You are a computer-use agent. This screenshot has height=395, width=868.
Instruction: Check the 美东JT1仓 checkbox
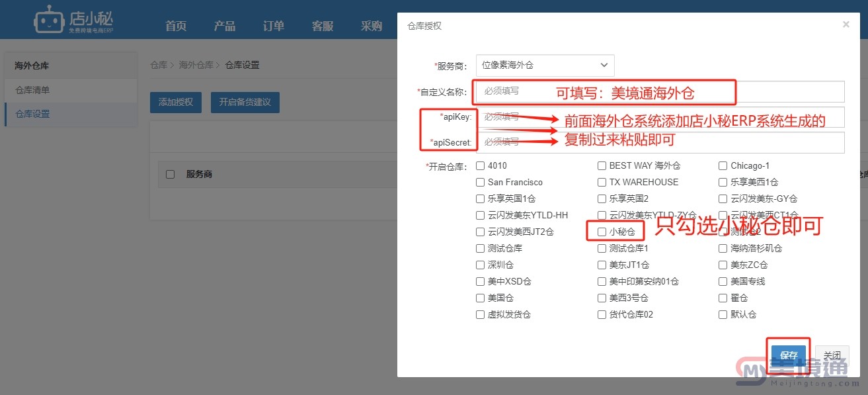[602, 265]
